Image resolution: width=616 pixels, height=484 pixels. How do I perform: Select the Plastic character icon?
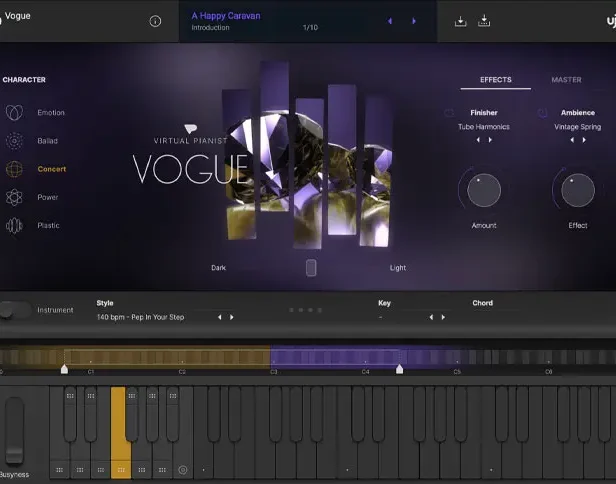tap(14, 226)
